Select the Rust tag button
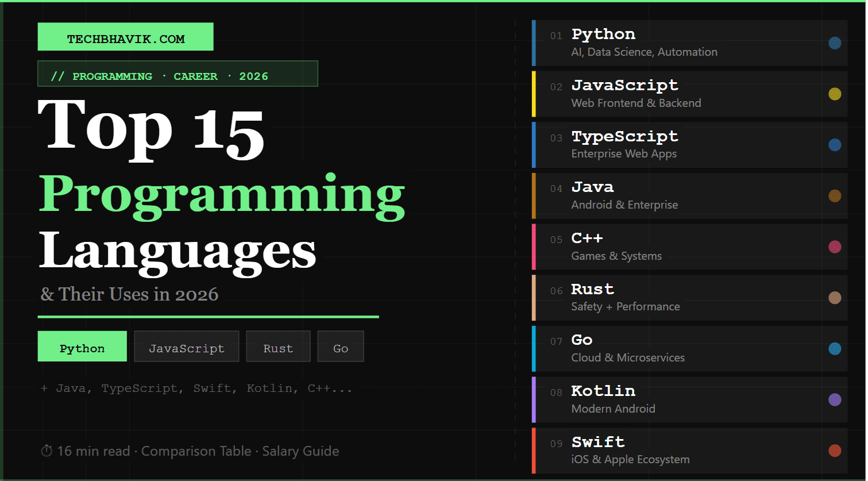868x481 pixels. (x=278, y=347)
